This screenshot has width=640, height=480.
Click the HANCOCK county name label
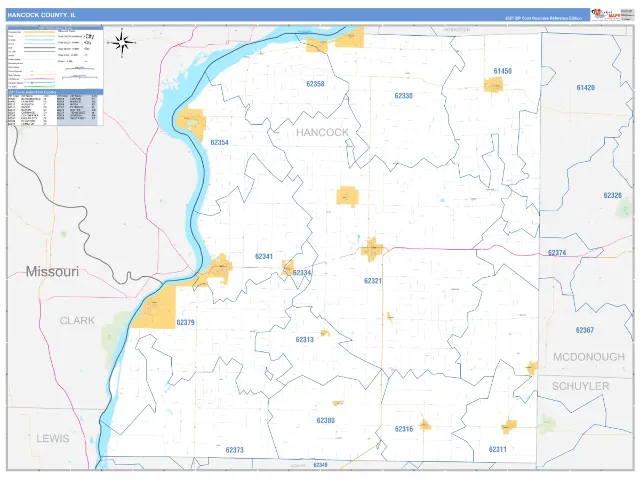pos(322,132)
